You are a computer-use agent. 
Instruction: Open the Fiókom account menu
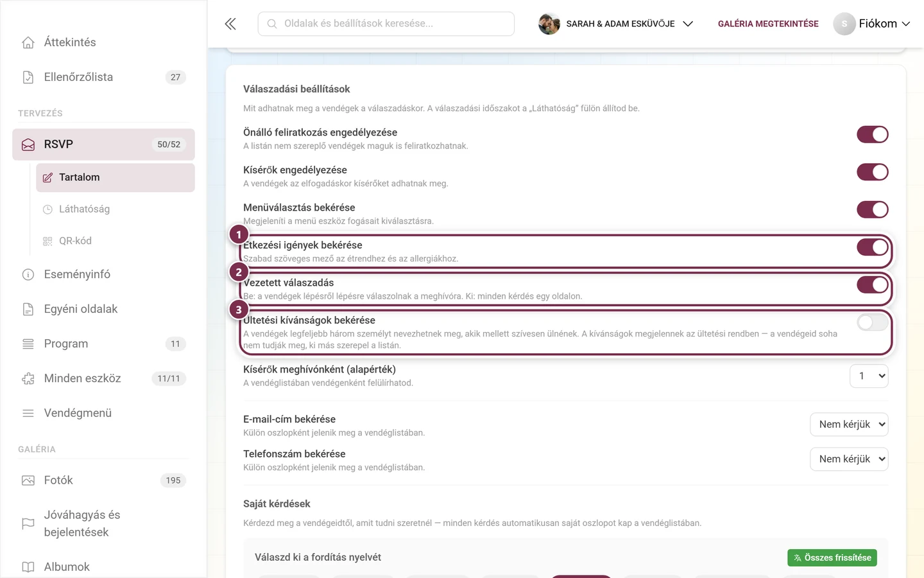click(871, 24)
